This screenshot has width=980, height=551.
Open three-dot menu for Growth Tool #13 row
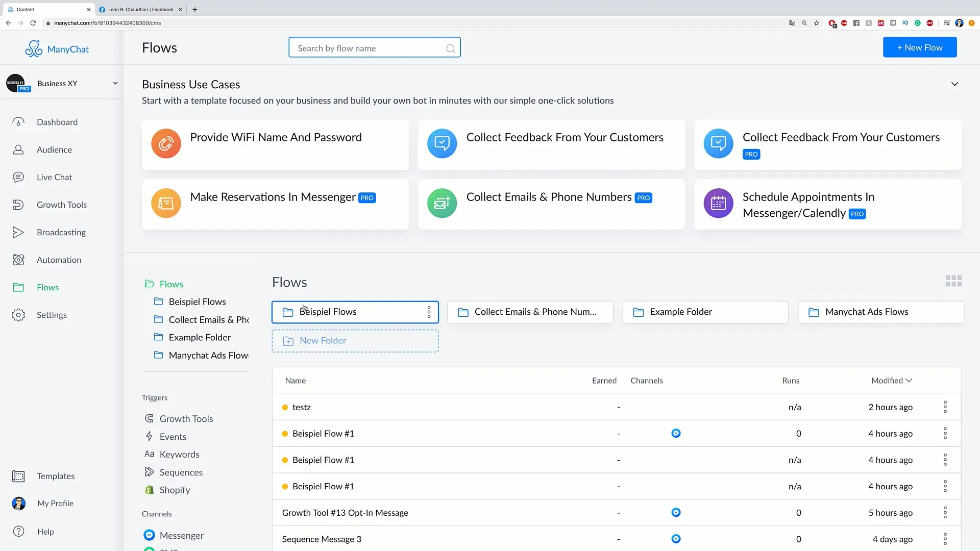pyautogui.click(x=945, y=512)
